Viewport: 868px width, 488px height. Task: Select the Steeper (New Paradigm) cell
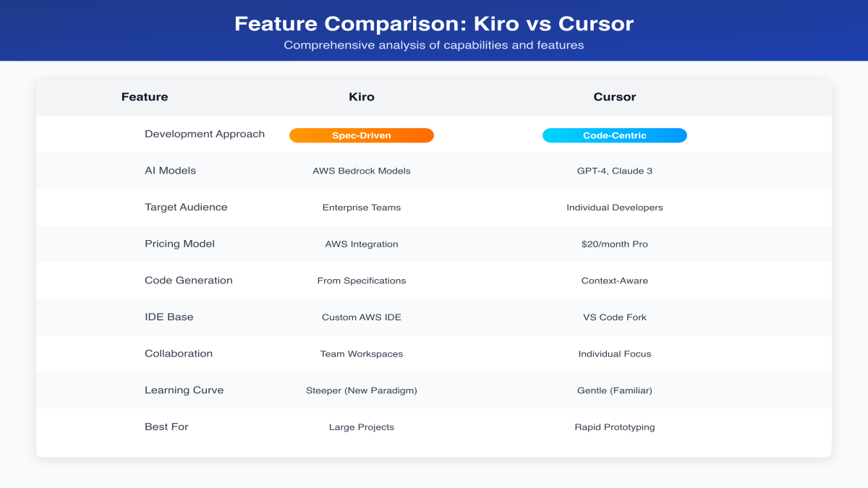pos(362,390)
